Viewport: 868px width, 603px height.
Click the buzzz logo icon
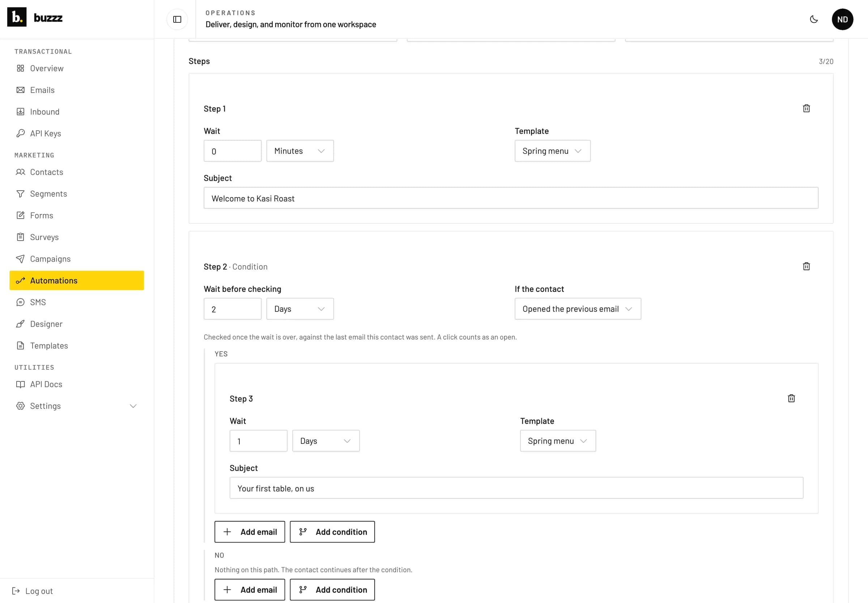[x=17, y=17]
